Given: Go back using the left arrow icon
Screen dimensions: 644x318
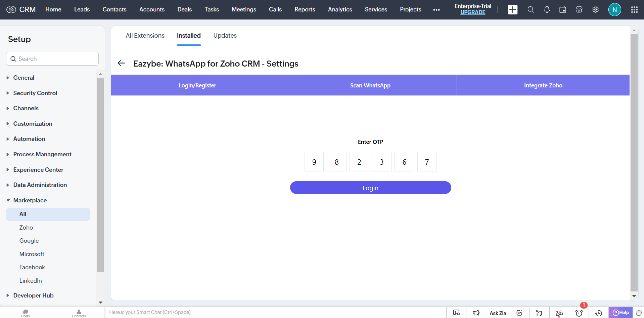Looking at the screenshot, I should coord(121,63).
